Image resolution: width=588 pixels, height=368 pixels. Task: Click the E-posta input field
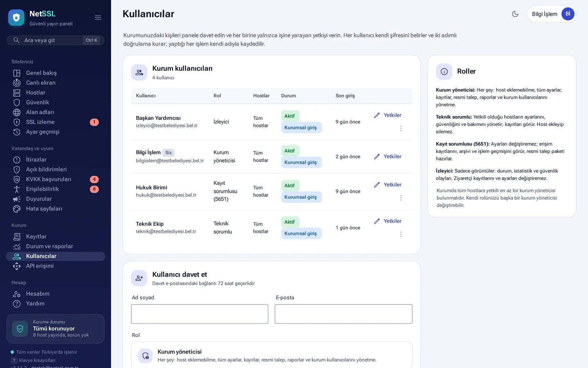(x=344, y=314)
